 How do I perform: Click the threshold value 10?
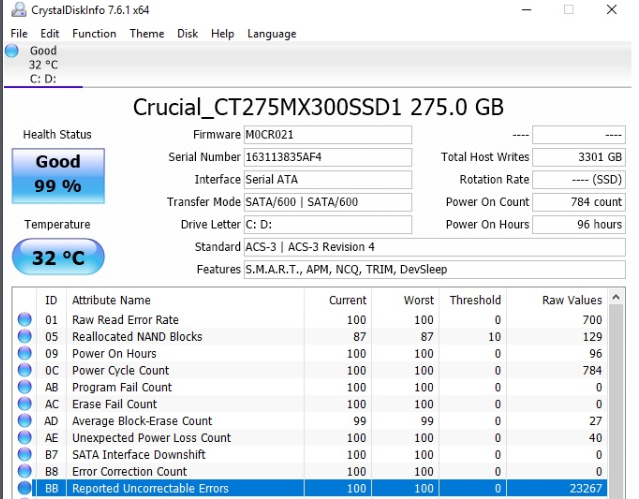tap(494, 337)
